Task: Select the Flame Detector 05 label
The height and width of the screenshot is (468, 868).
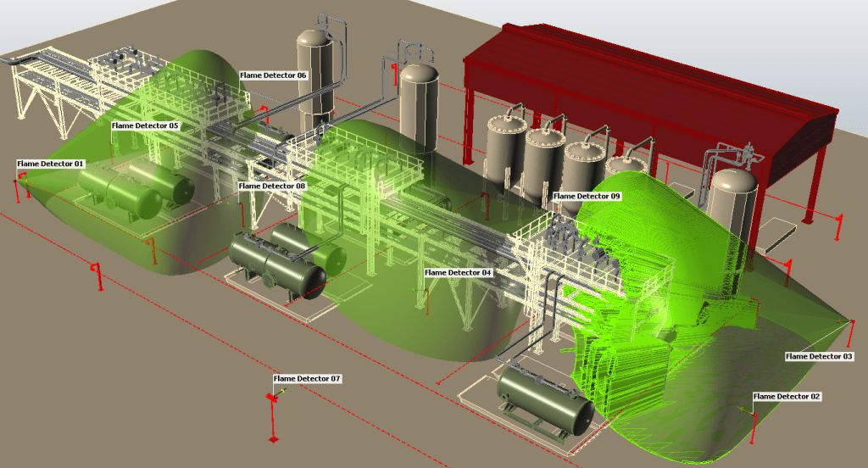Action: click(145, 125)
